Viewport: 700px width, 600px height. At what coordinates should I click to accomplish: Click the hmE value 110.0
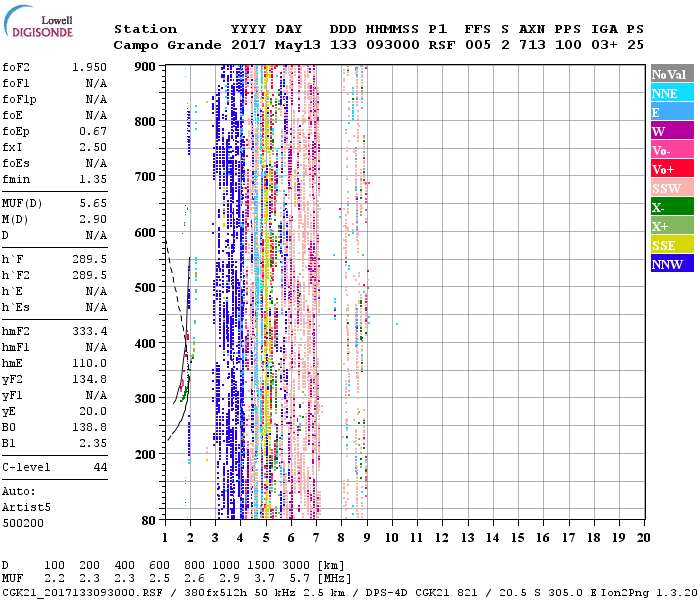click(89, 363)
